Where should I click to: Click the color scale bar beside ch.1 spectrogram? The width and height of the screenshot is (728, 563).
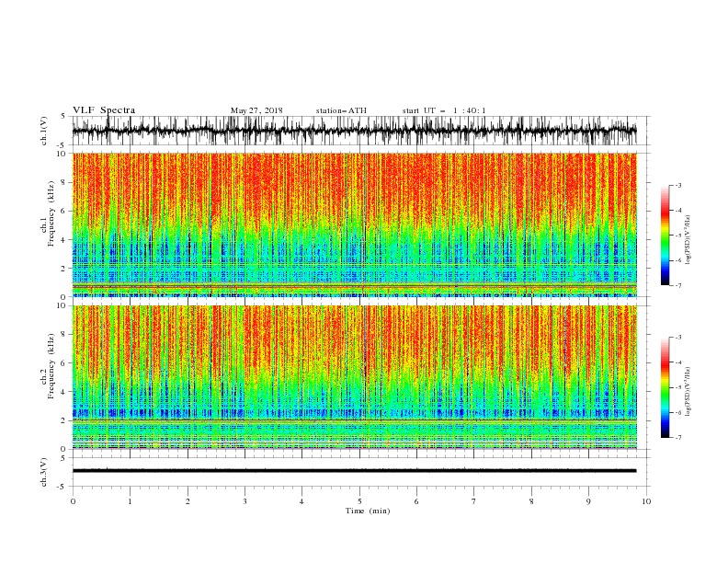click(665, 236)
